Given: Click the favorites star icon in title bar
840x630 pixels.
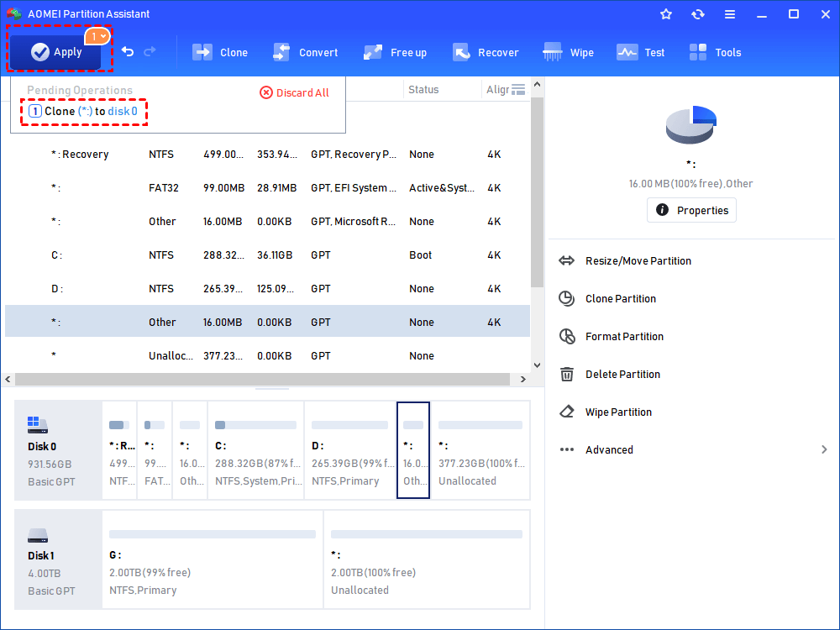Looking at the screenshot, I should 666,14.
